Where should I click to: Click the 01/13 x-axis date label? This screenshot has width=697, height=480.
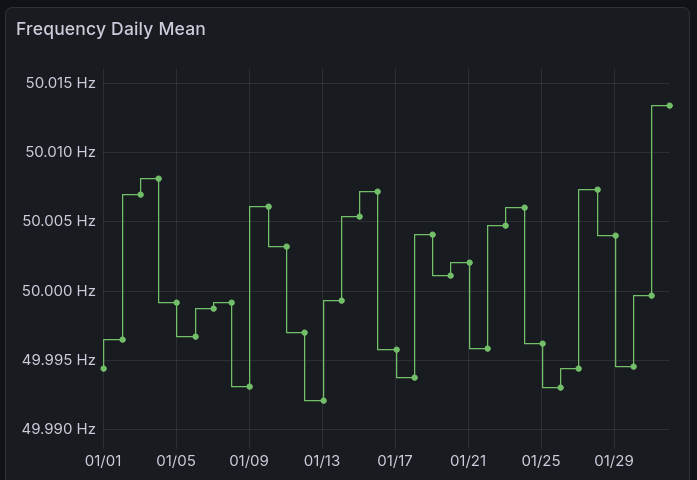pyautogui.click(x=322, y=460)
